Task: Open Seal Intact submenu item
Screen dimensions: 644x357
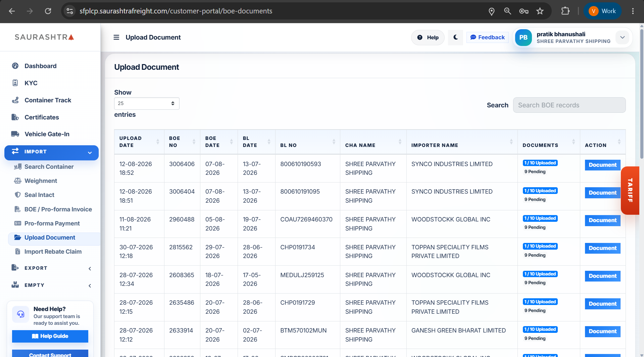Action: 39,195
